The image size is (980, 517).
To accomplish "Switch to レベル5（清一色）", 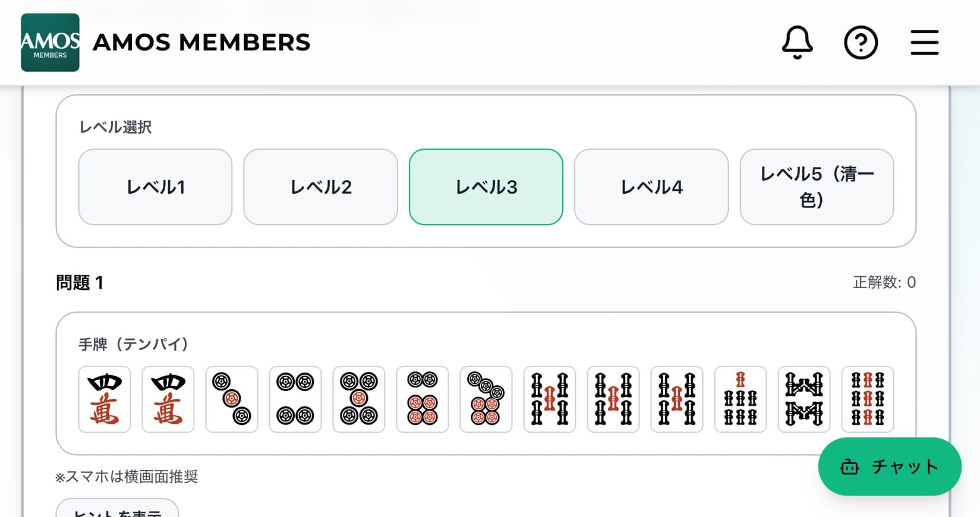I will tap(816, 187).
